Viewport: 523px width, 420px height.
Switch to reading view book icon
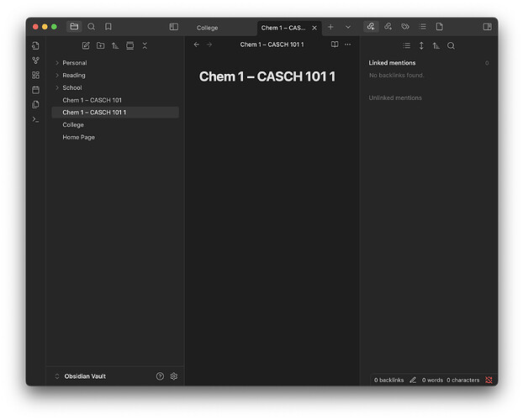pos(335,45)
